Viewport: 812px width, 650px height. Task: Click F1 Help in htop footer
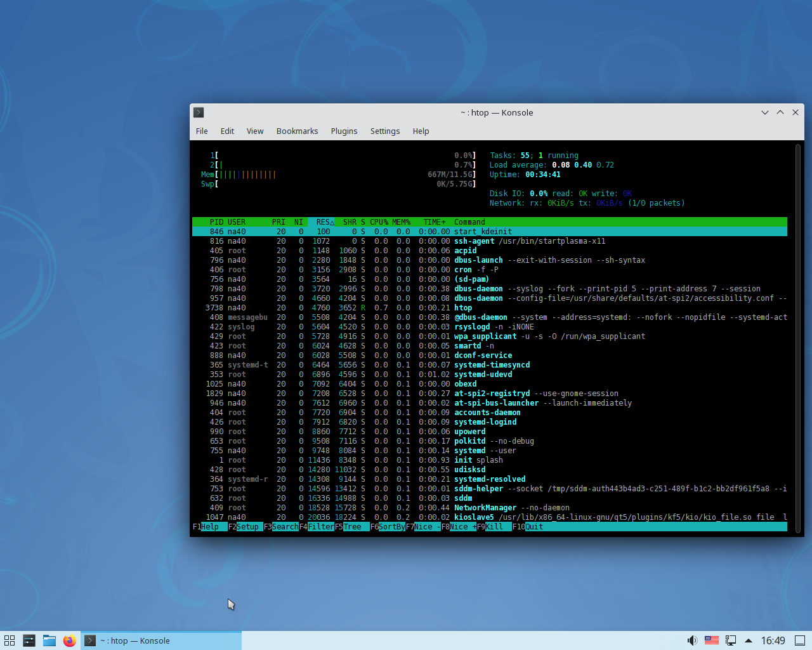(210, 527)
